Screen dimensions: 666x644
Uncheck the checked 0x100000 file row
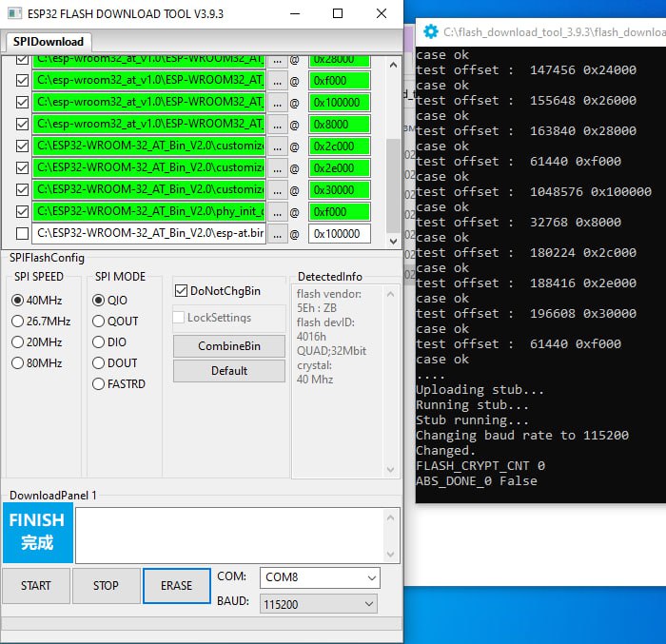[x=22, y=103]
